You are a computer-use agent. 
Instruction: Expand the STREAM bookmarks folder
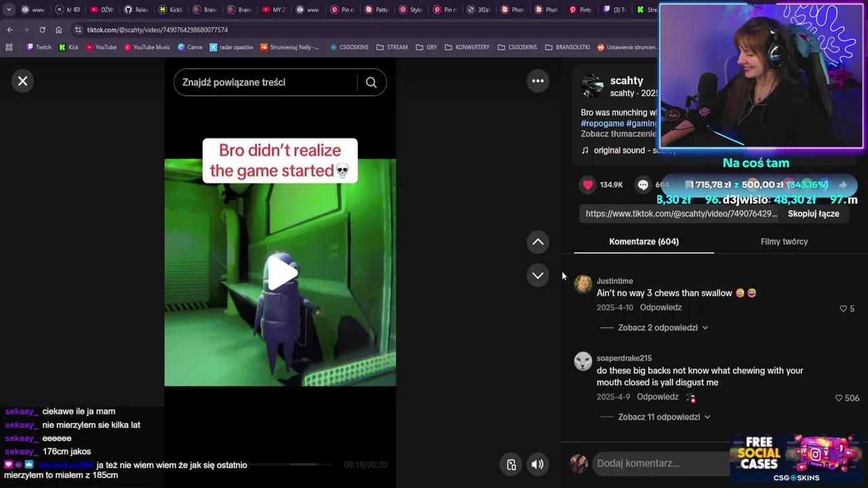tap(392, 47)
